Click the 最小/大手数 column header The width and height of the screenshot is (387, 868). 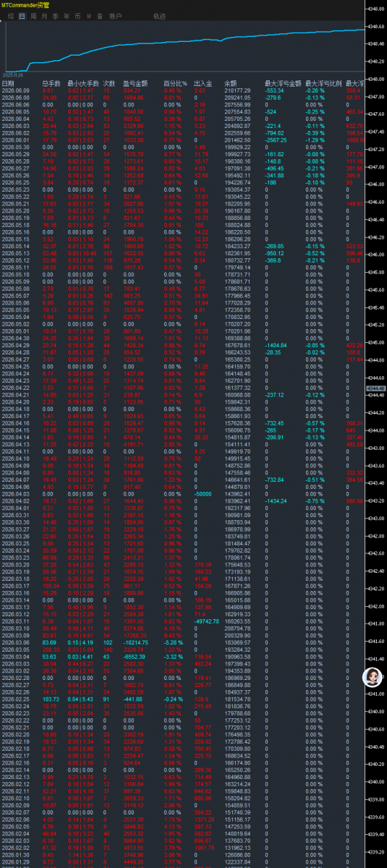tap(83, 84)
